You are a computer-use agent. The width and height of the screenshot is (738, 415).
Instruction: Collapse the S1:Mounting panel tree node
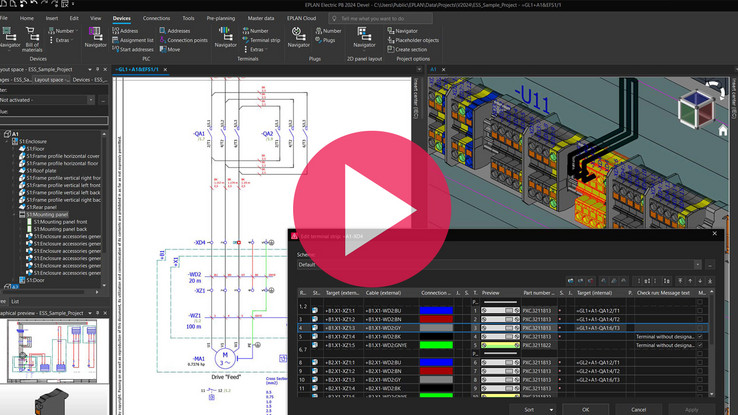[14, 214]
